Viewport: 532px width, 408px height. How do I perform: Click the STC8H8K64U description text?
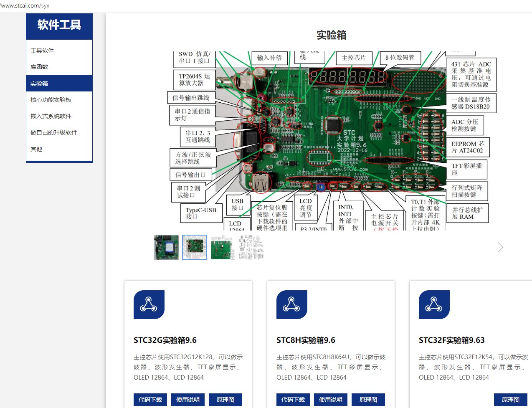pos(331,367)
